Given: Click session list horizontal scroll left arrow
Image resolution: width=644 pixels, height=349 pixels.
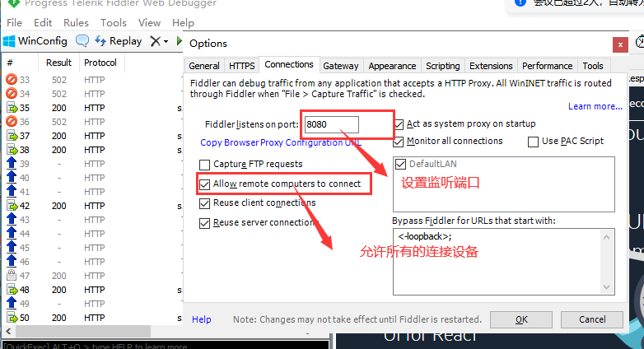Looking at the screenshot, I should (x=7, y=331).
